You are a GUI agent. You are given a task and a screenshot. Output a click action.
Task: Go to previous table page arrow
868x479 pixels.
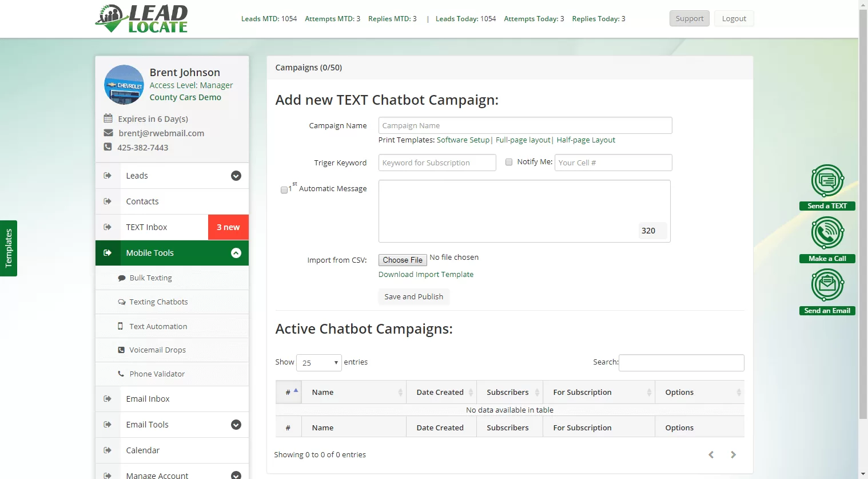(x=711, y=455)
